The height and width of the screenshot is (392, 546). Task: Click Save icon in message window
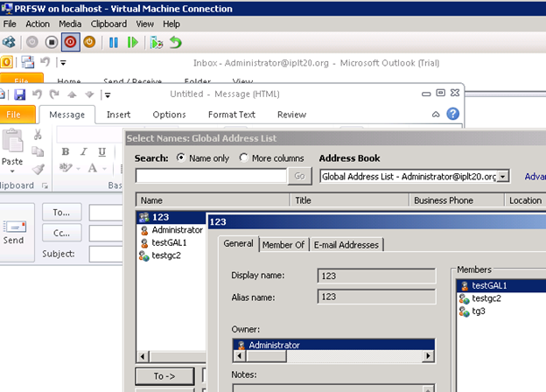(20, 94)
